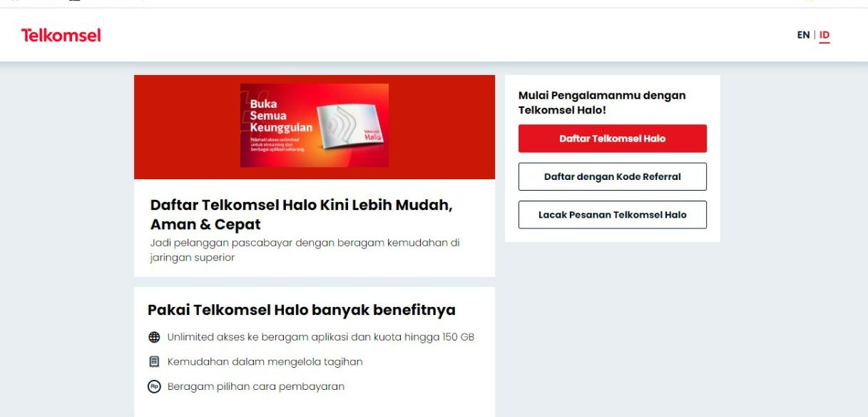
Task: Click the Telkomsel logo in header
Action: 61,35
